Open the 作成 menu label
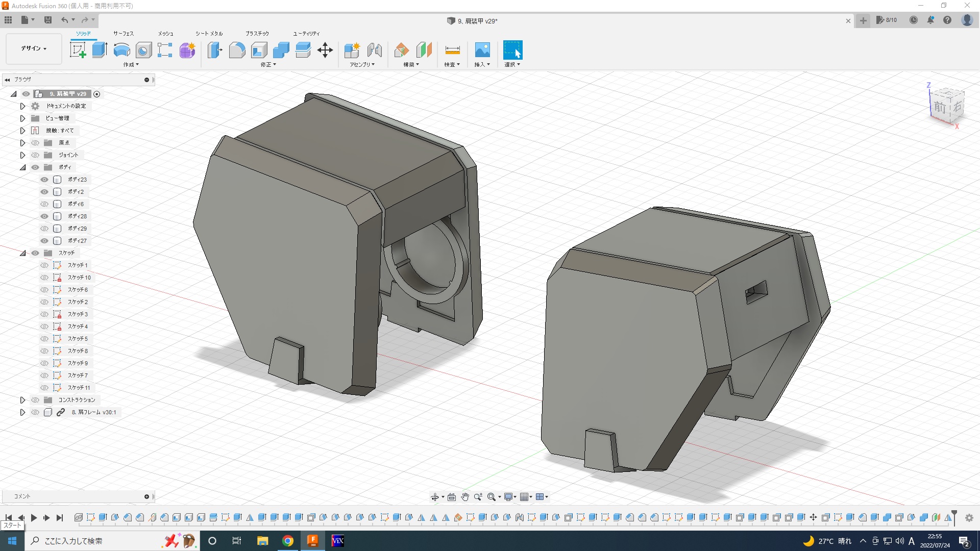Viewport: 980px width, 551px height. point(131,65)
